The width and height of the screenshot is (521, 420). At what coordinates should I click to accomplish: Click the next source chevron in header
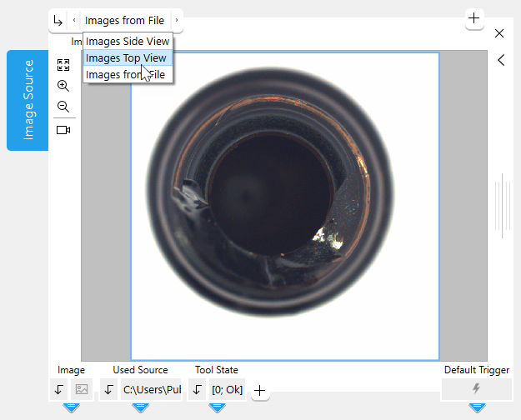coord(176,20)
